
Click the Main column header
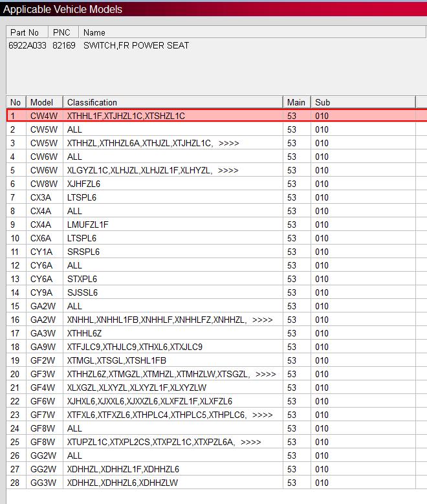click(x=296, y=102)
